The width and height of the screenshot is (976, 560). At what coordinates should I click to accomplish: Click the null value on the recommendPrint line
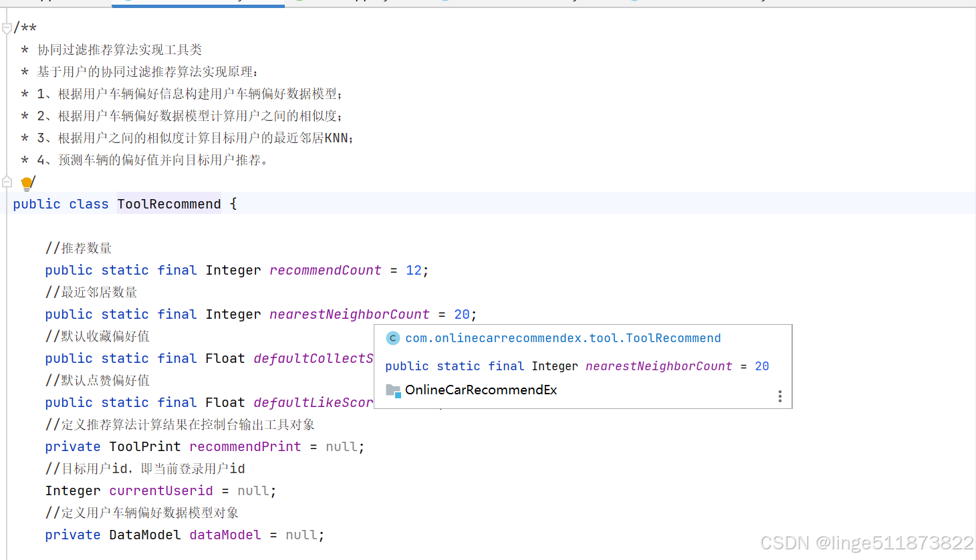[342, 446]
